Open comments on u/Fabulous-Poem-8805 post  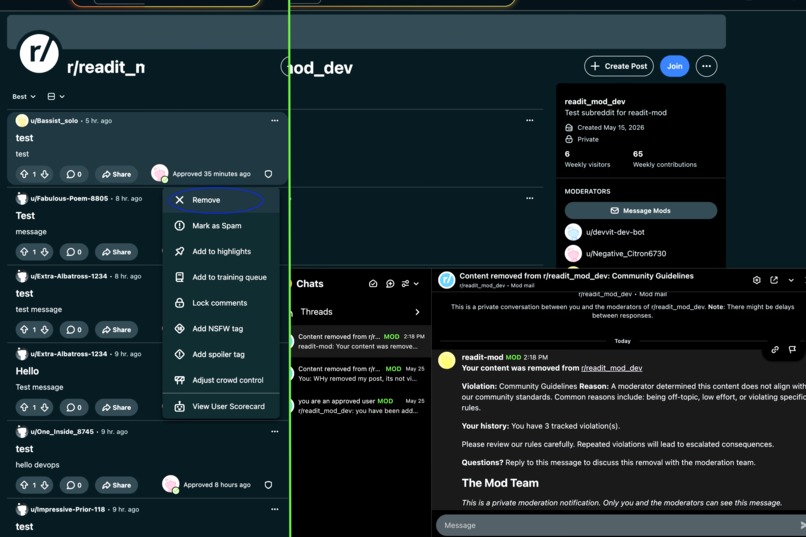tap(74, 252)
